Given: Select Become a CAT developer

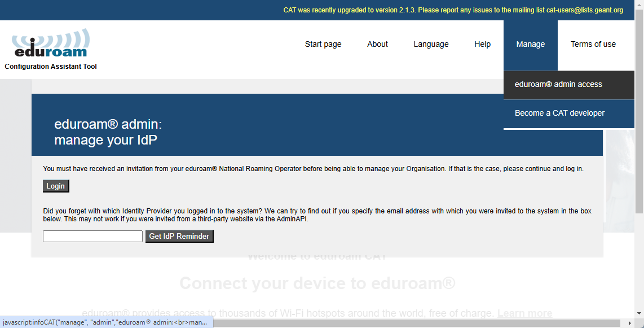Looking at the screenshot, I should [x=569, y=113].
